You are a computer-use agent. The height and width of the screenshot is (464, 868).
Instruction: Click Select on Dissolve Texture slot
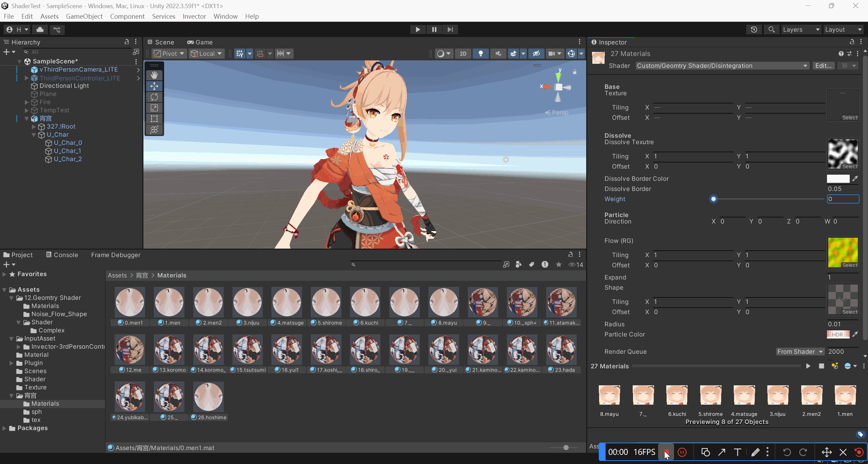coord(850,167)
